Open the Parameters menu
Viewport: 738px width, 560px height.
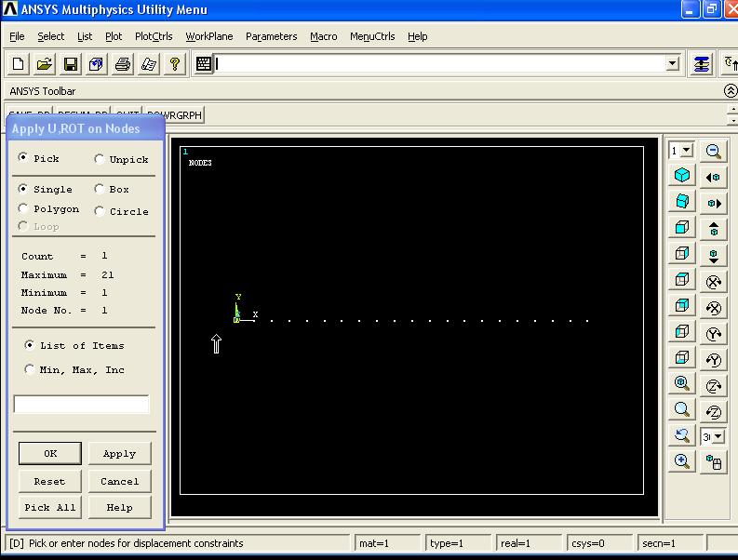pos(272,36)
